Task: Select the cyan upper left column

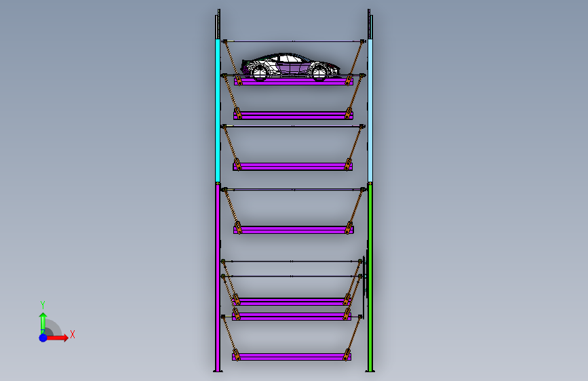Action: coord(218,111)
